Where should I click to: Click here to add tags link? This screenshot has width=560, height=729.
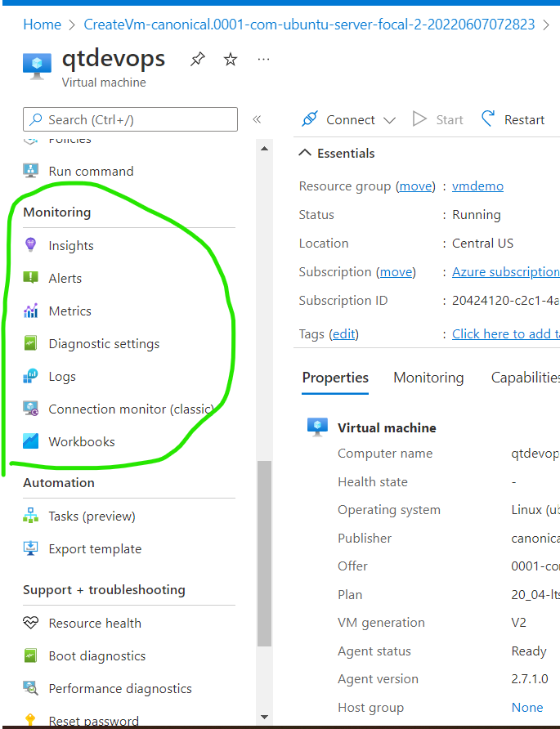[x=506, y=333]
